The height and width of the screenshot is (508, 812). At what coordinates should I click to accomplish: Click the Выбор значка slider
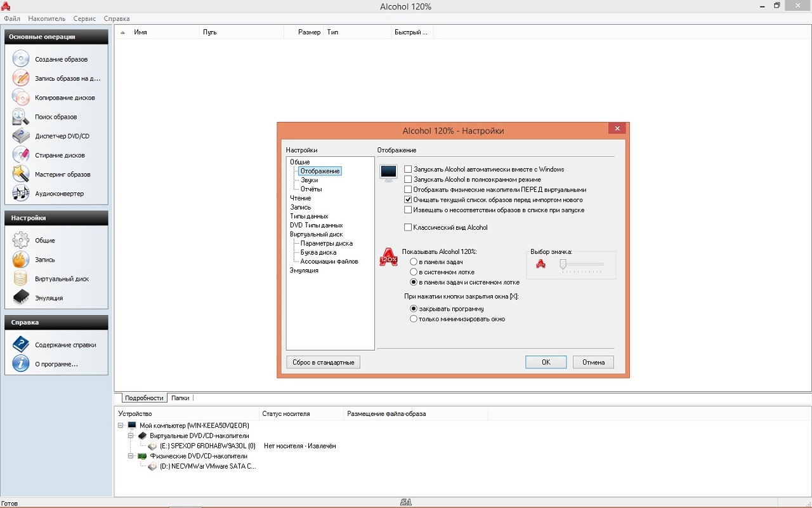pos(563,264)
